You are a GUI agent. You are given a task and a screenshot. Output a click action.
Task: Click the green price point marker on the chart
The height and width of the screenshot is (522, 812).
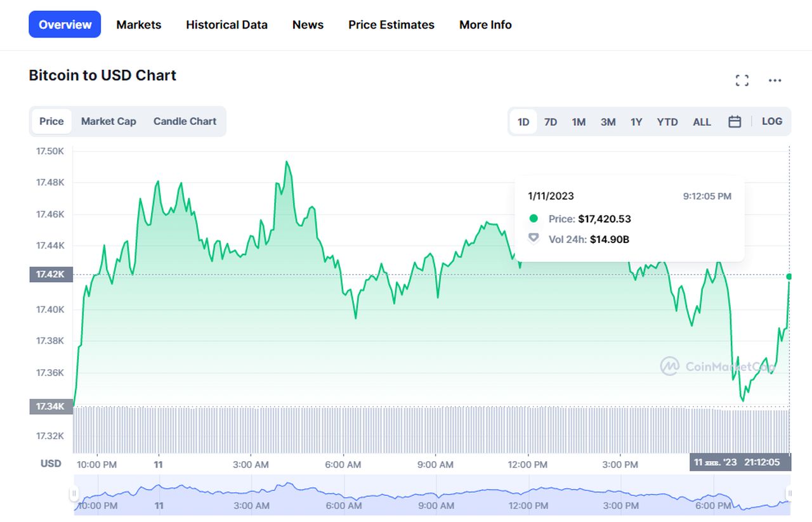(789, 277)
